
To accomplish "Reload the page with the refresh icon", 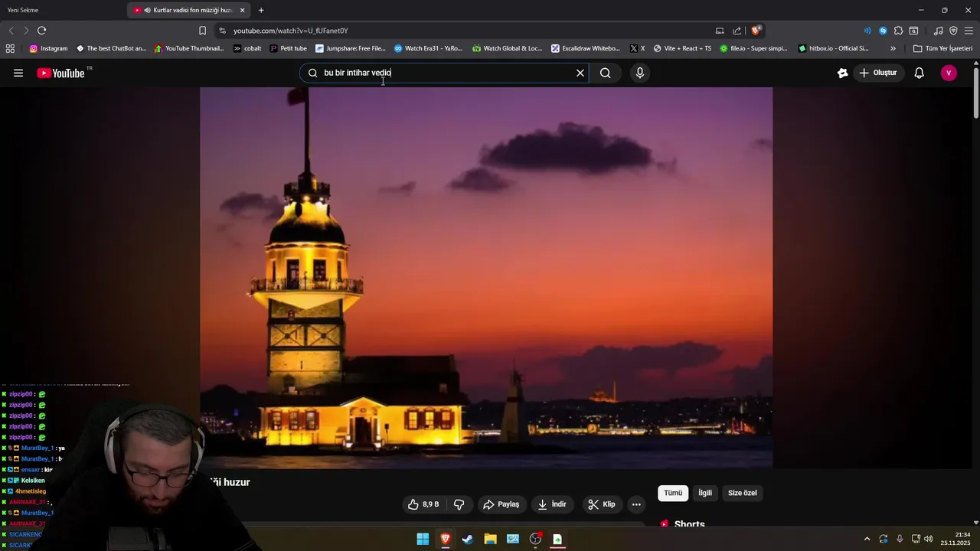I will click(x=41, y=31).
